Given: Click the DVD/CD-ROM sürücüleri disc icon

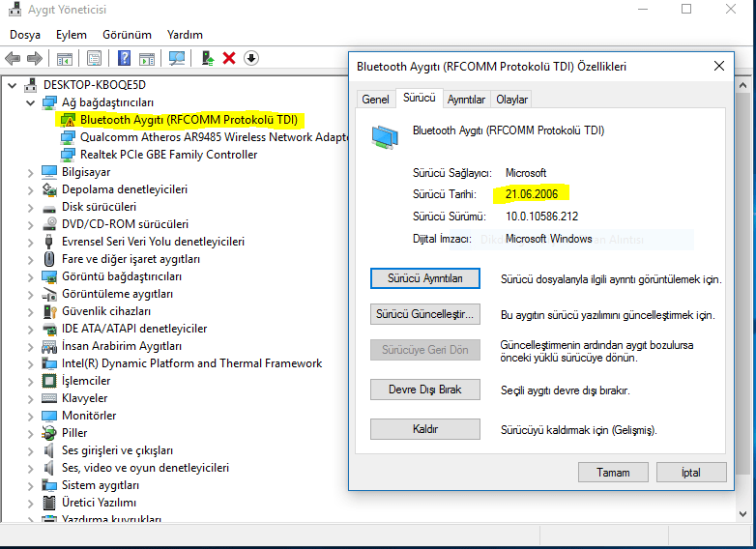Looking at the screenshot, I should click(x=49, y=224).
